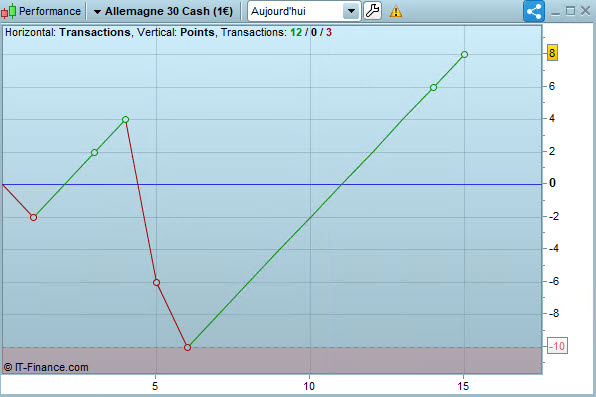The image size is (596, 397).
Task: Click the green data point at 4 points
Action: pos(125,119)
